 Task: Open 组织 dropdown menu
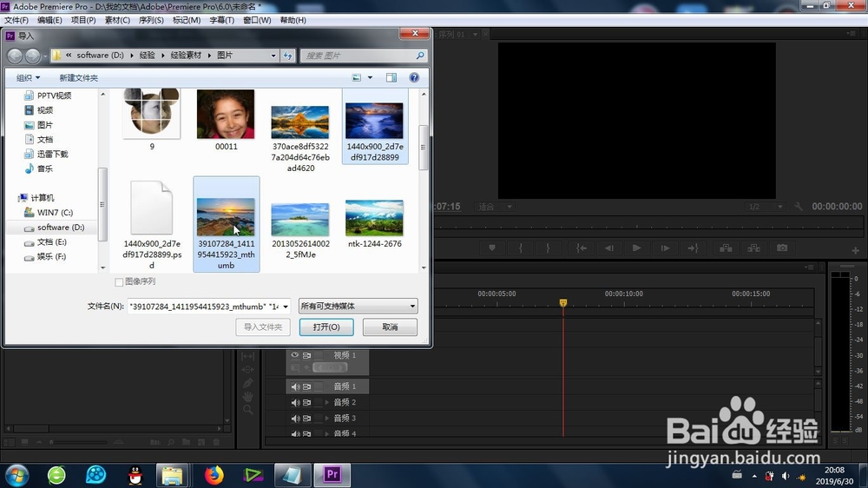tap(29, 77)
